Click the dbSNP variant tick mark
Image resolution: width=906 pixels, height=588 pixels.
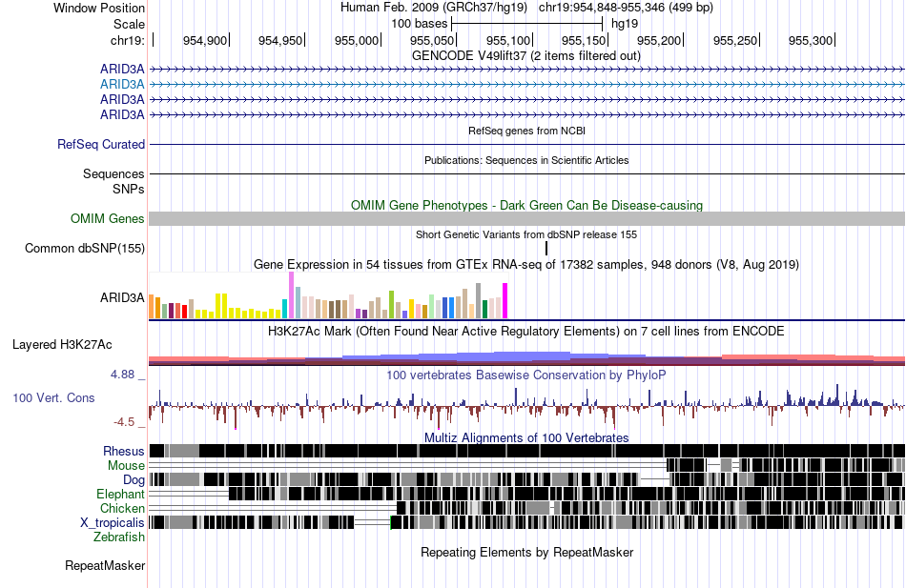[546, 249]
